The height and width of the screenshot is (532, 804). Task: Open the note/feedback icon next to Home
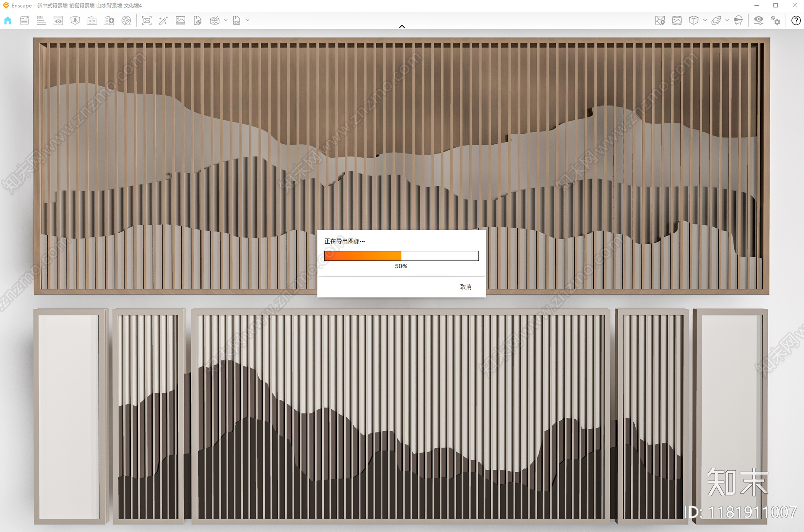tap(24, 21)
